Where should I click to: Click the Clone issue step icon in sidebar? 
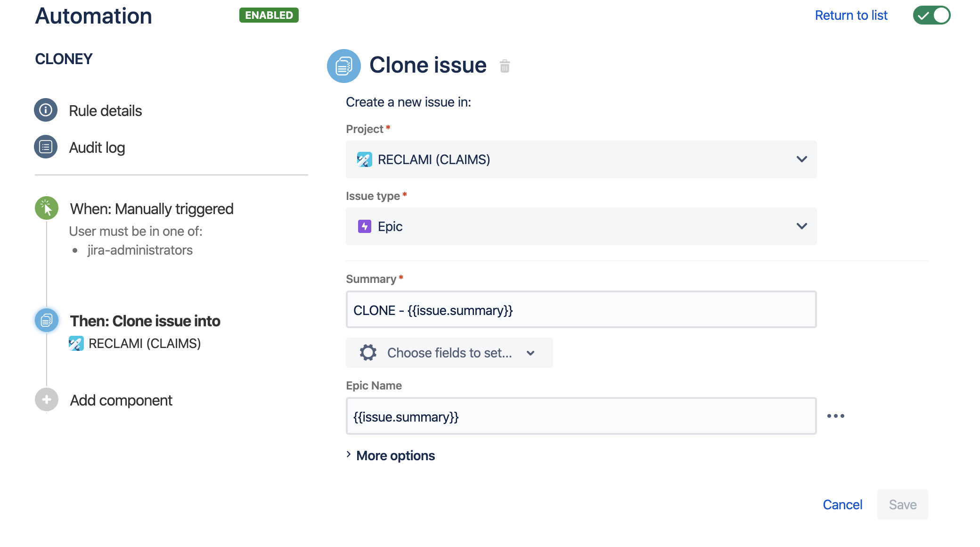coord(47,320)
